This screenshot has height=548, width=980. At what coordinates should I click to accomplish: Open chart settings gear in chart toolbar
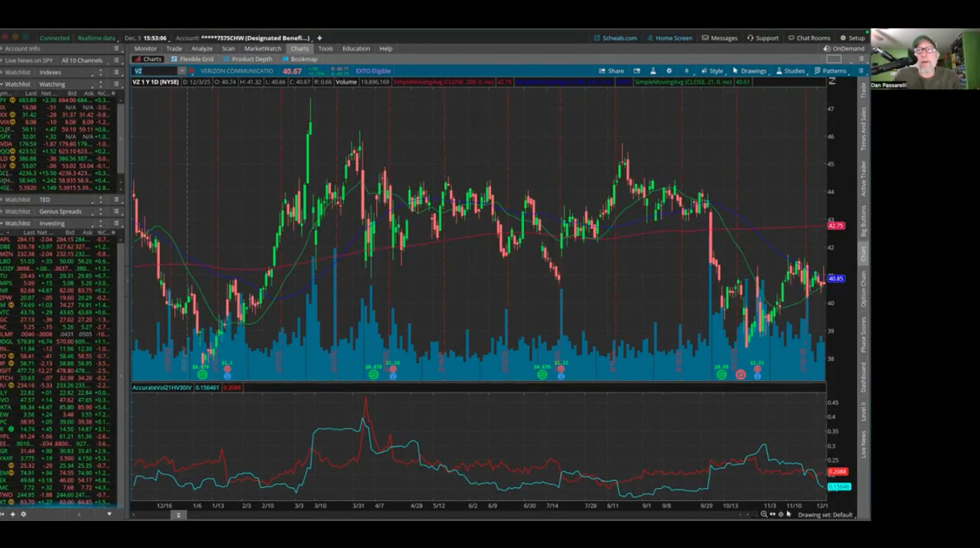(669, 70)
